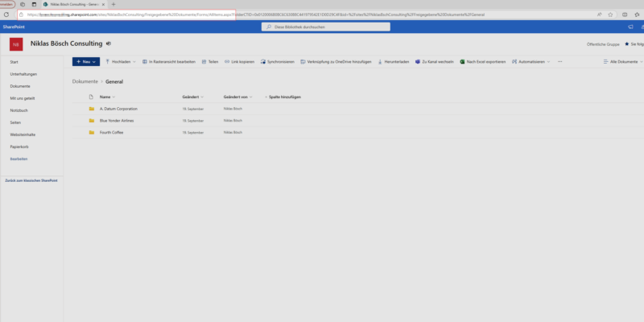Open the 'Blue Yonder Airlines' folder

point(117,121)
